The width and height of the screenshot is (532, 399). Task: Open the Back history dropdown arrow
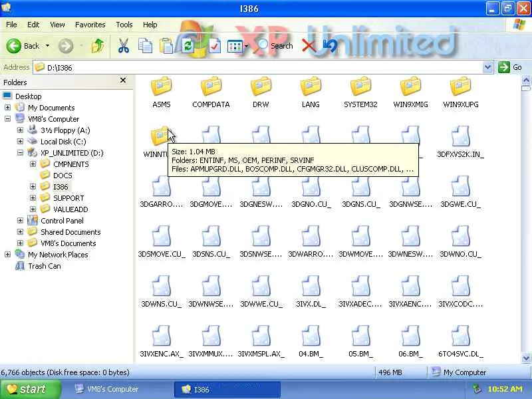47,46
